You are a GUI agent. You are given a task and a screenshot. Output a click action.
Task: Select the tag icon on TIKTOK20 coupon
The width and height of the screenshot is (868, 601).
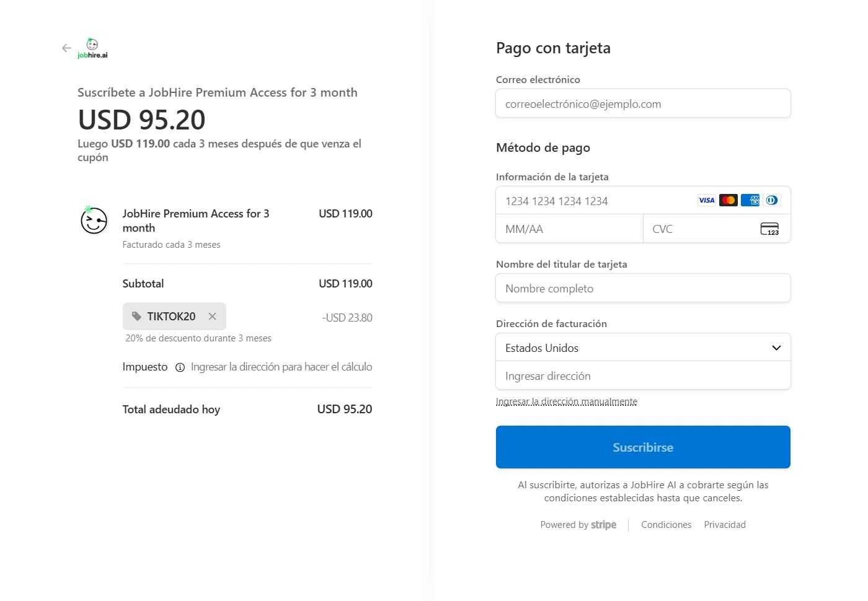136,317
